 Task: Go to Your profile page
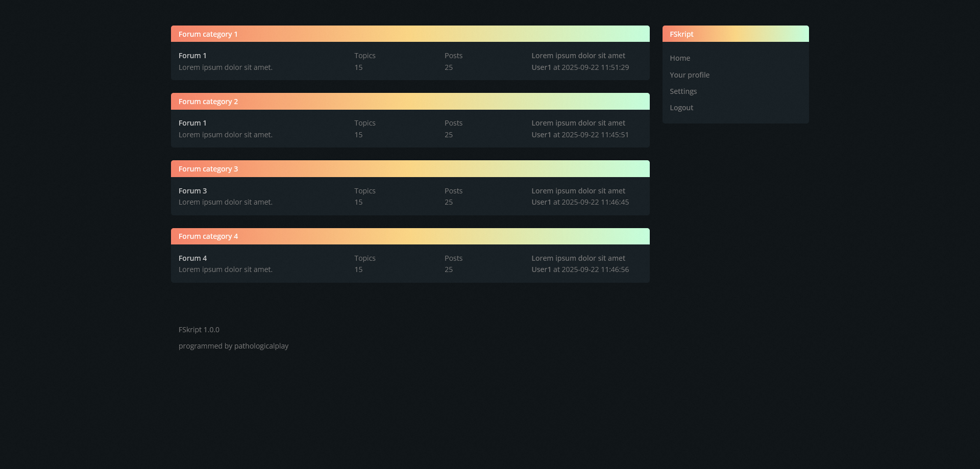689,75
